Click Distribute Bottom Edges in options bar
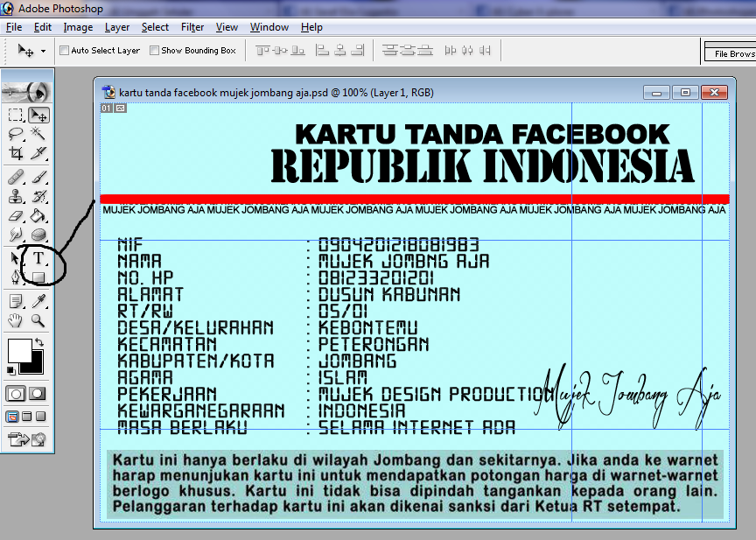 tap(425, 50)
